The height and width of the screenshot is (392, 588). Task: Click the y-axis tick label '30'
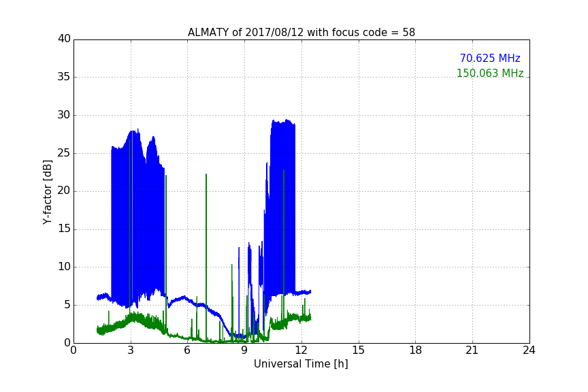point(64,115)
